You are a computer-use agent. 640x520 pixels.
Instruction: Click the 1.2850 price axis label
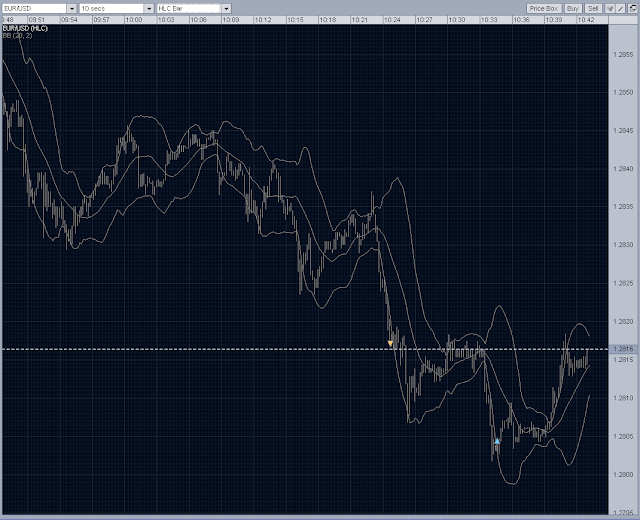(x=623, y=93)
